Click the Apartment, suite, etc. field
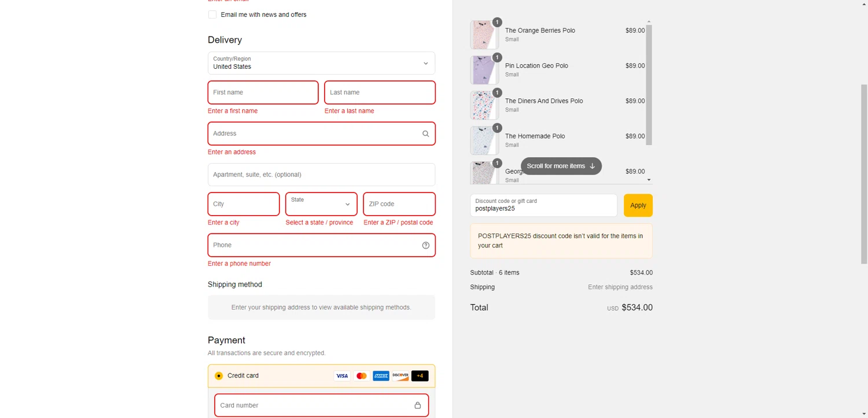 pyautogui.click(x=321, y=175)
